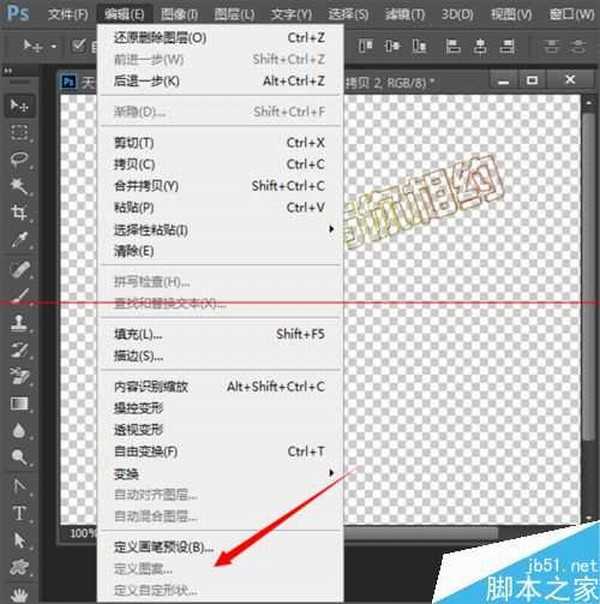
Task: Expand the collapsed toolbox double-arrow
Action: (8, 70)
